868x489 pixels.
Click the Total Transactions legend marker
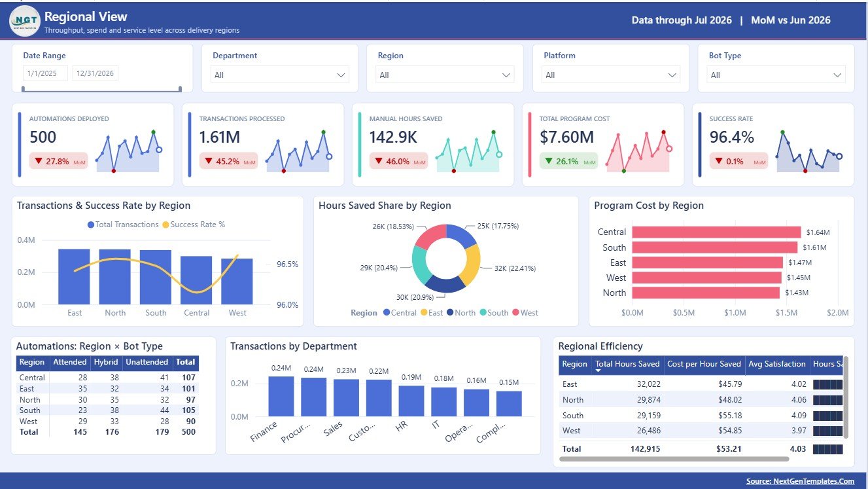pyautogui.click(x=91, y=225)
